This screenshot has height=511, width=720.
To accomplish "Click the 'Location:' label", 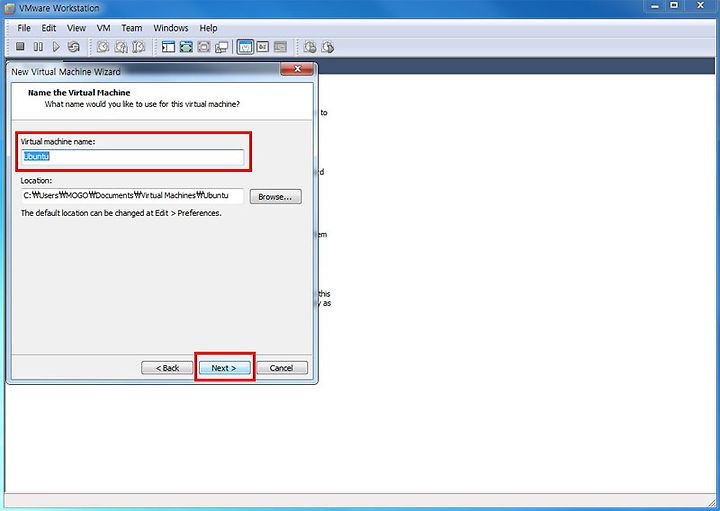I will [x=36, y=180].
